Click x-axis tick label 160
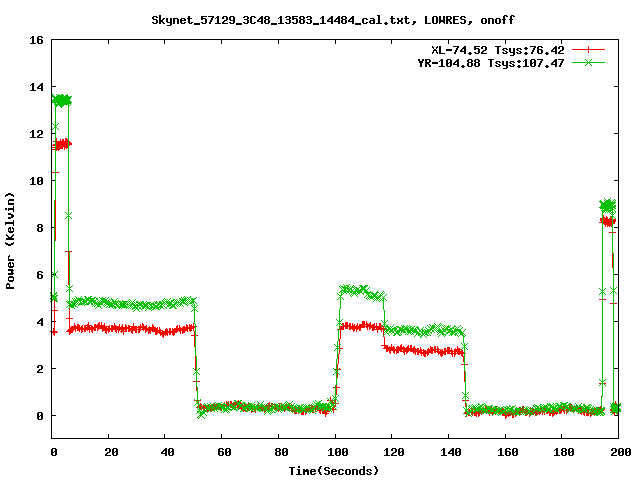The image size is (640, 480). point(508,452)
